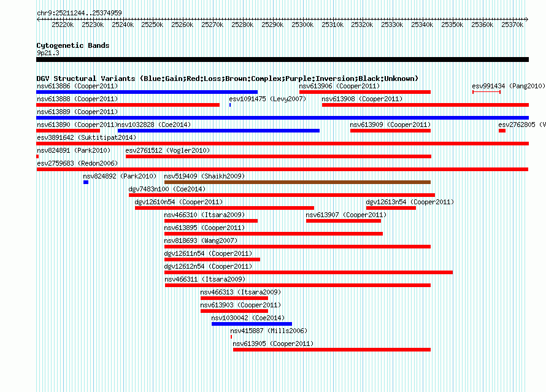Open nsv824892 (Park2010) label
The image size is (546, 392).
pos(120,176)
